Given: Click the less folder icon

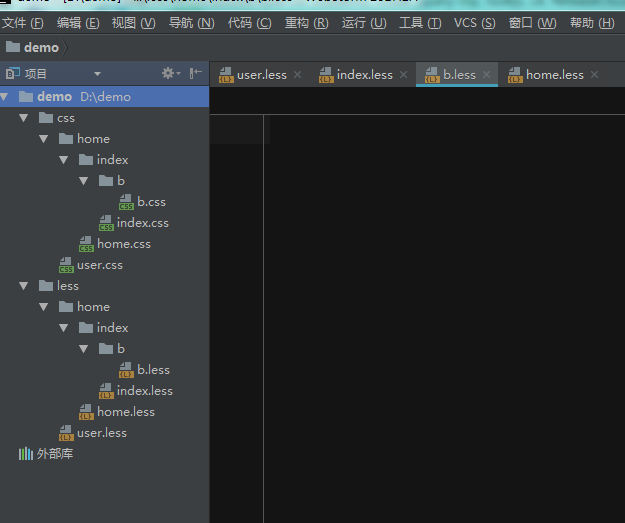Looking at the screenshot, I should pyautogui.click(x=46, y=285).
